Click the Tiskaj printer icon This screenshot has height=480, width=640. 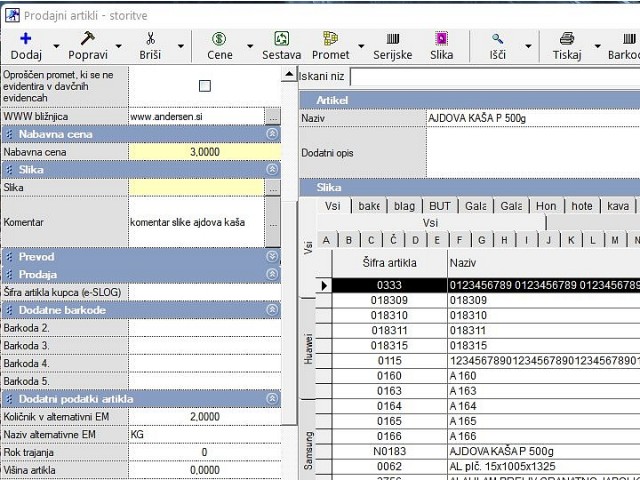tap(567, 39)
